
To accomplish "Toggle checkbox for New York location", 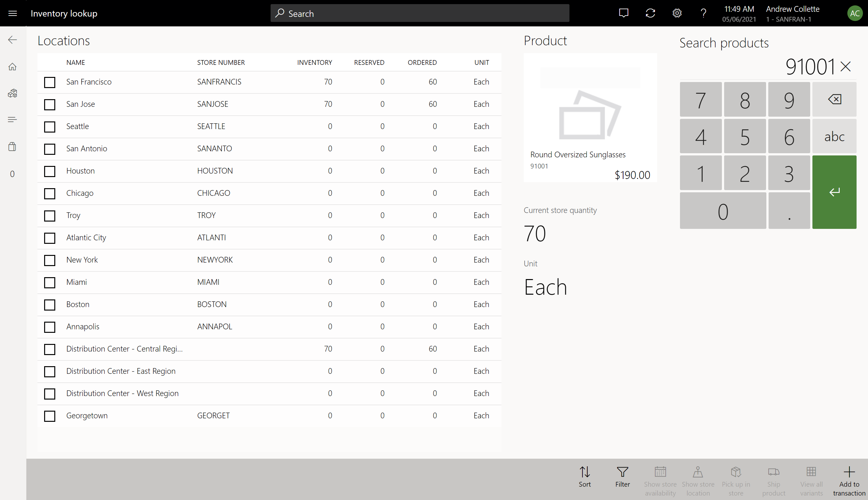I will (50, 260).
